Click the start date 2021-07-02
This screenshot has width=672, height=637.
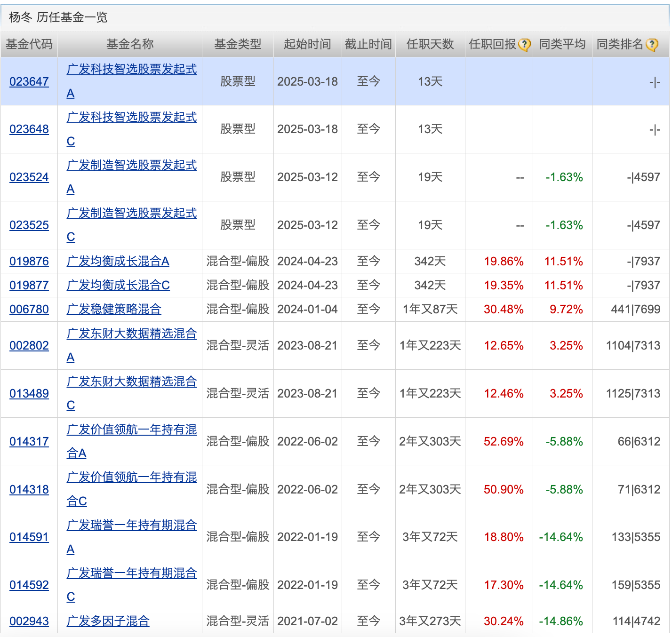307,621
